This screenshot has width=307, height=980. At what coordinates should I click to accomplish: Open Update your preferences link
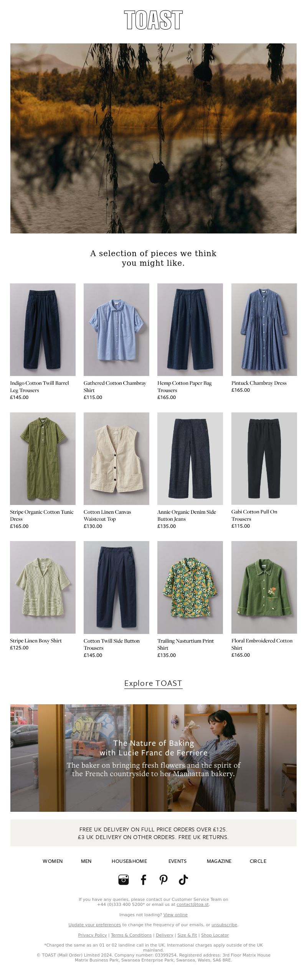95,925
